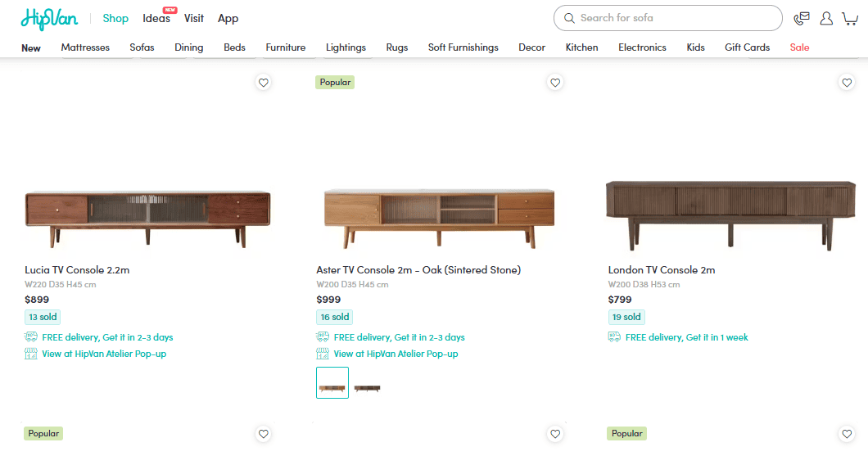Viewport: 868px width, 465px height.
Task: Open the user account icon
Action: point(826,18)
